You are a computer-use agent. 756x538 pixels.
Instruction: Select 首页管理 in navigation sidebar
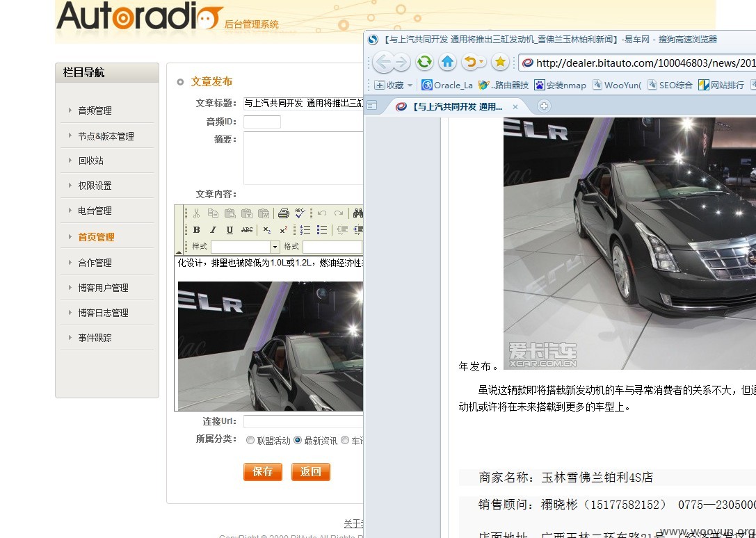pyautogui.click(x=97, y=237)
